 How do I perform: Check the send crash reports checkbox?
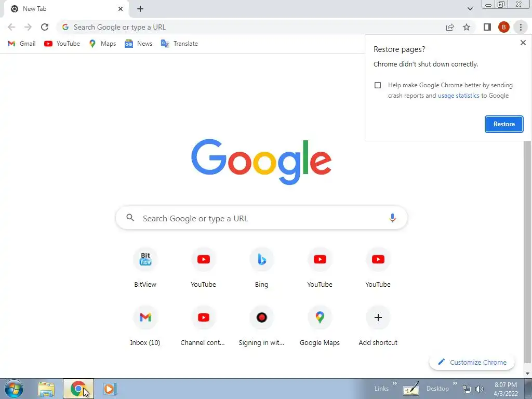click(x=378, y=85)
